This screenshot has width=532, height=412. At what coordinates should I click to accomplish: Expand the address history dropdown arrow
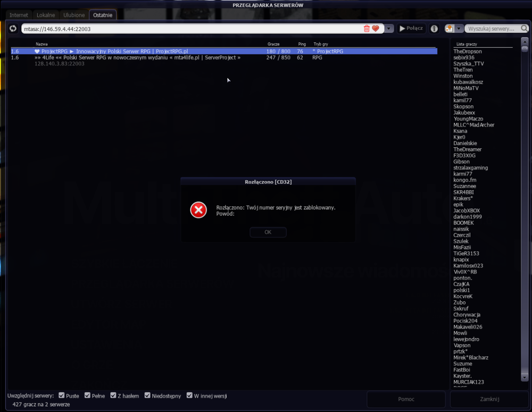click(389, 29)
